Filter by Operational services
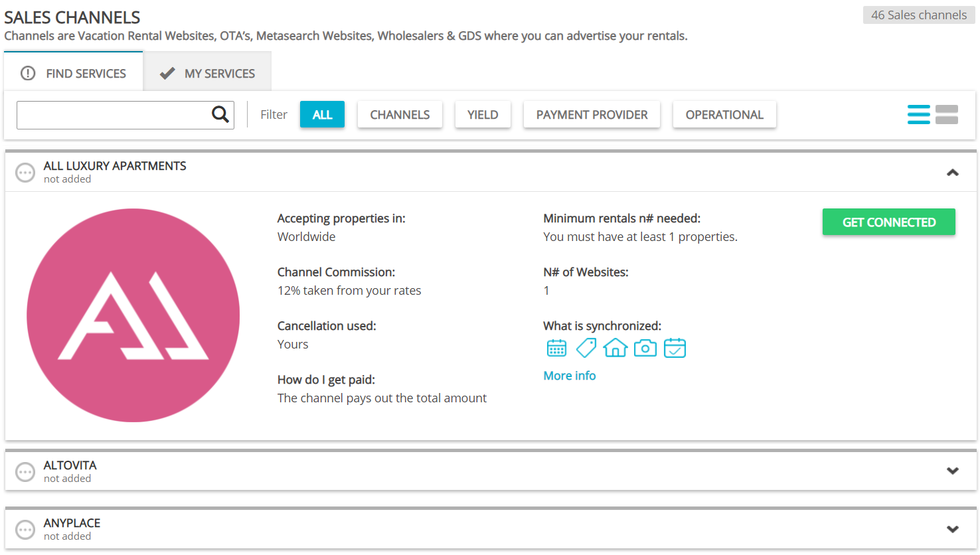980x555 pixels. (724, 114)
